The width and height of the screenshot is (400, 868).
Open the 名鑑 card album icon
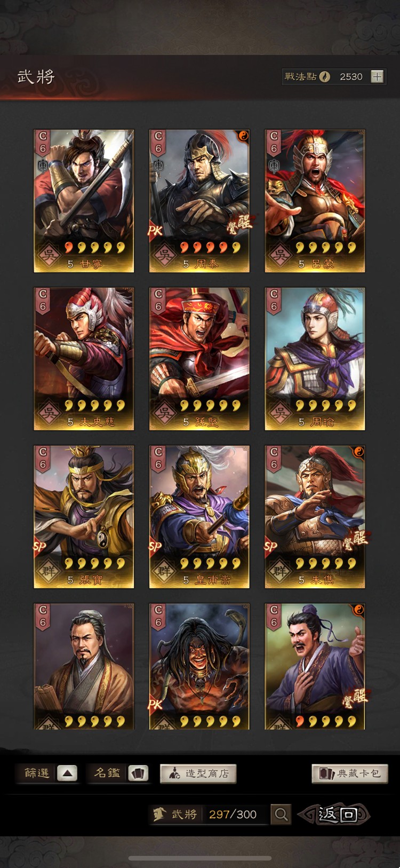138,773
